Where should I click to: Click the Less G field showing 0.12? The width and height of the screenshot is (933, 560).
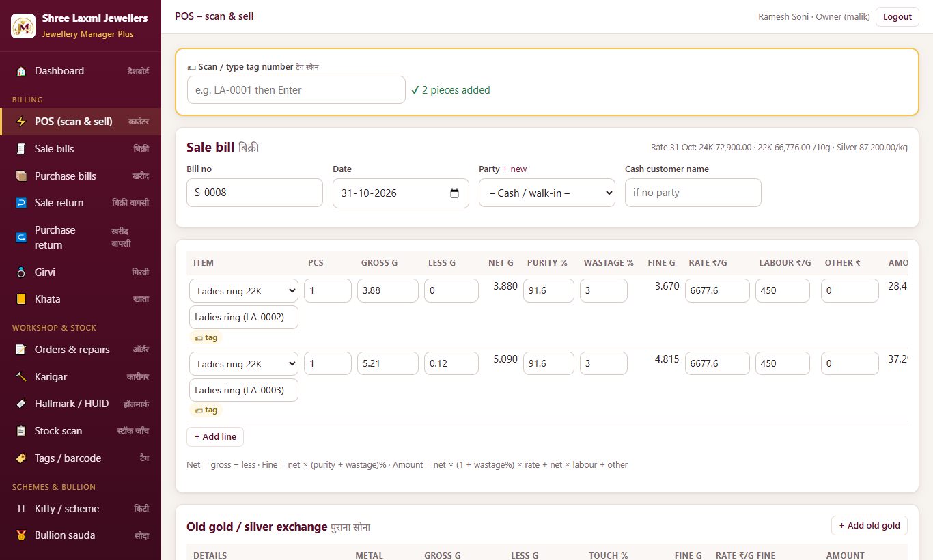(x=451, y=363)
